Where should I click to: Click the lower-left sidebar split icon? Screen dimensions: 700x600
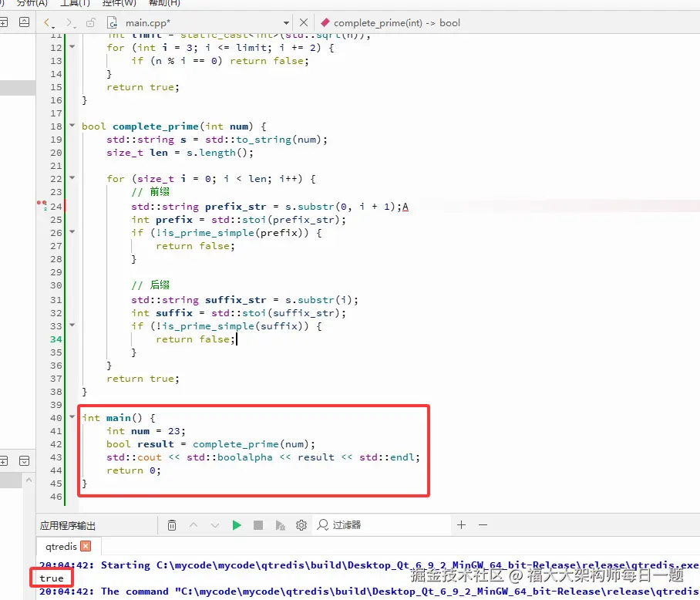click(x=4, y=461)
